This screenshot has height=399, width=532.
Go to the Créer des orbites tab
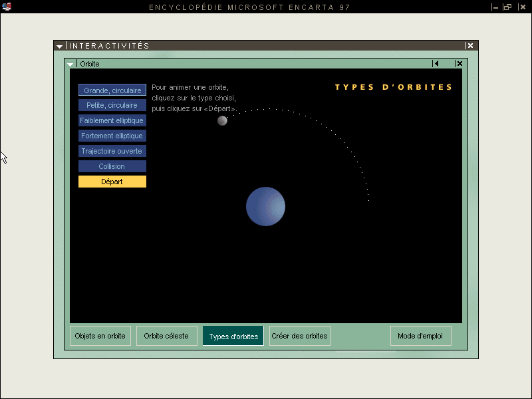pos(300,336)
